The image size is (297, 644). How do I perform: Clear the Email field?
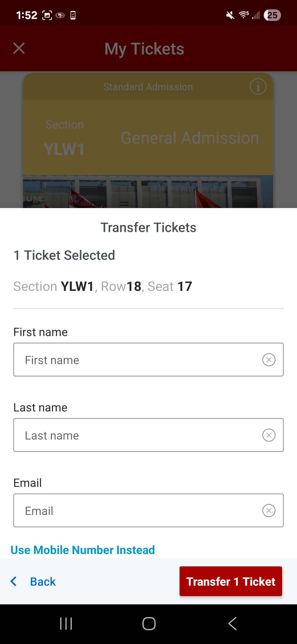pos(269,511)
